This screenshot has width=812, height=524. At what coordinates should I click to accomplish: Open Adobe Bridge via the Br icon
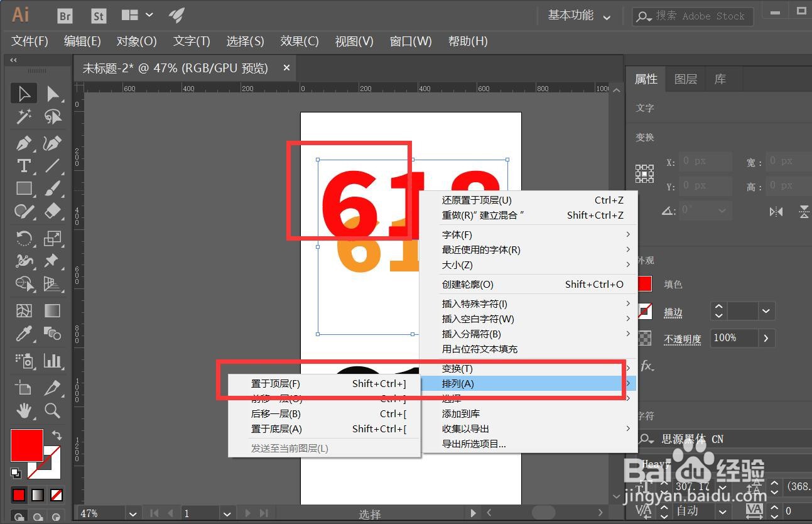pyautogui.click(x=64, y=16)
